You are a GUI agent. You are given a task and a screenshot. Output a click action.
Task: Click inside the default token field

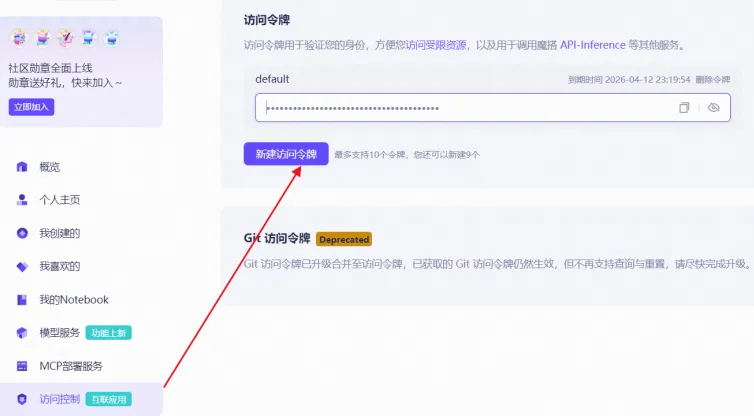pyautogui.click(x=493, y=108)
